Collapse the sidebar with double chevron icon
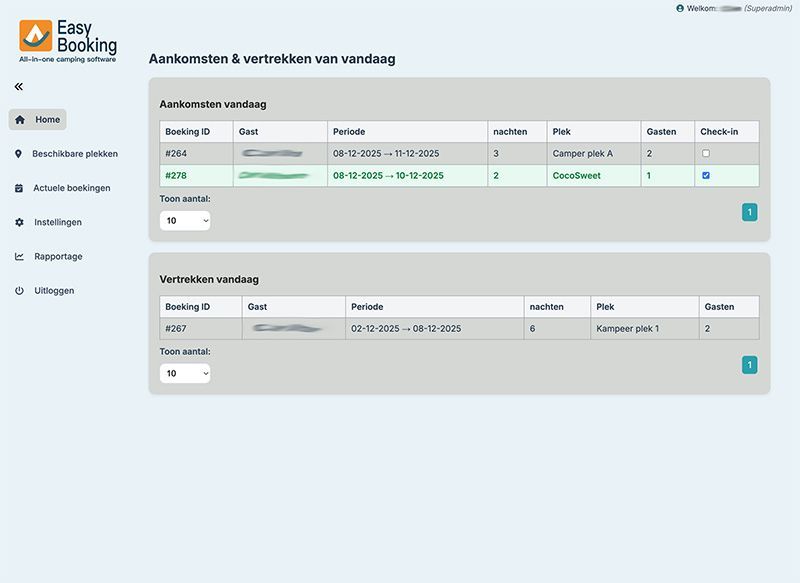 pos(19,87)
